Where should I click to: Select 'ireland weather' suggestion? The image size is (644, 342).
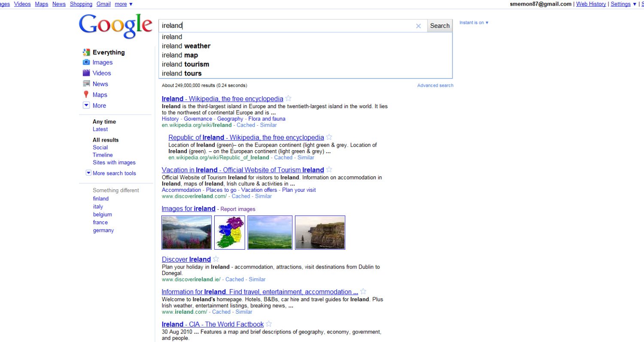[x=305, y=46]
